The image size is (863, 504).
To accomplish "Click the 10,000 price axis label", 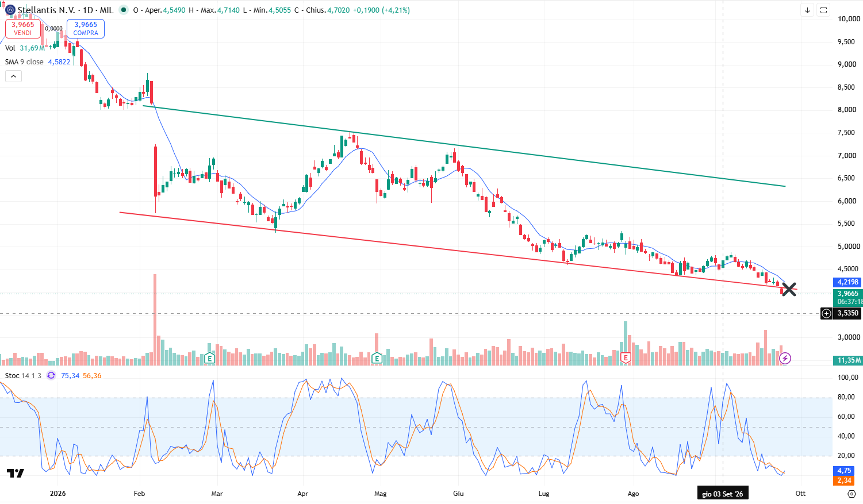I will (849, 19).
